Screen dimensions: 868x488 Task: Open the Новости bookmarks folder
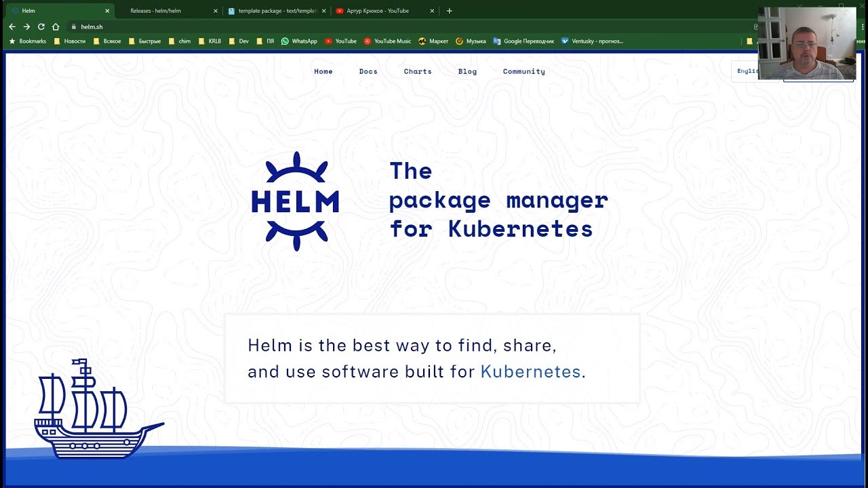pos(70,41)
